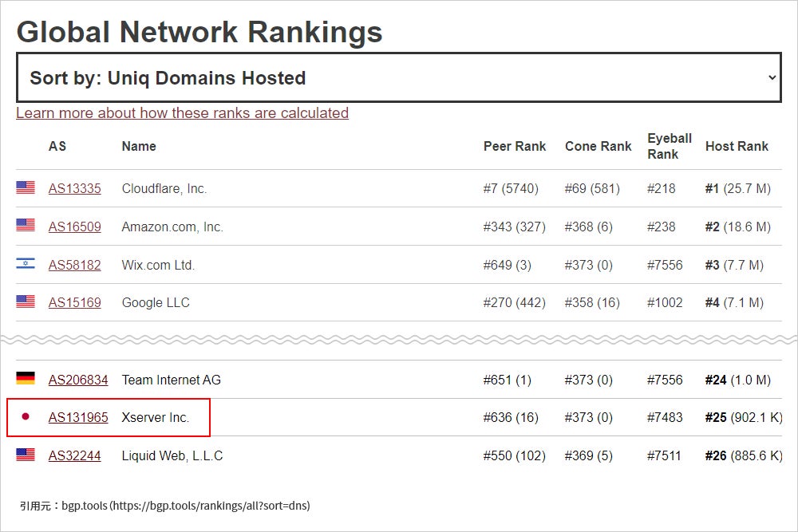Click the US flag beside AS32244
This screenshot has height=532, width=798.
pyautogui.click(x=26, y=454)
